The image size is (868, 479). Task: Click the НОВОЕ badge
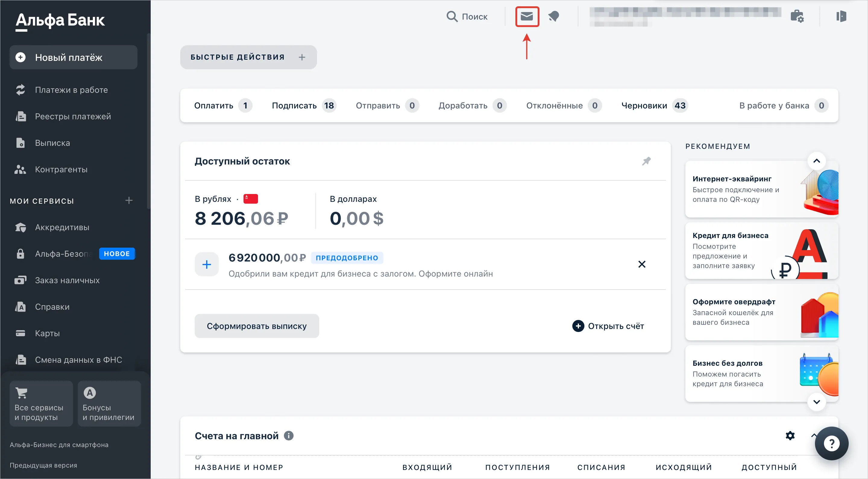(117, 254)
